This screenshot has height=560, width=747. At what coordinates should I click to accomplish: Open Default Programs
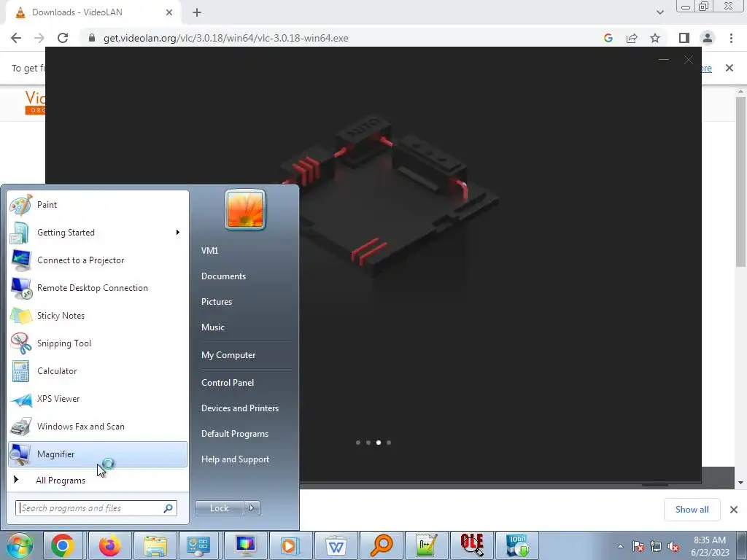point(235,434)
